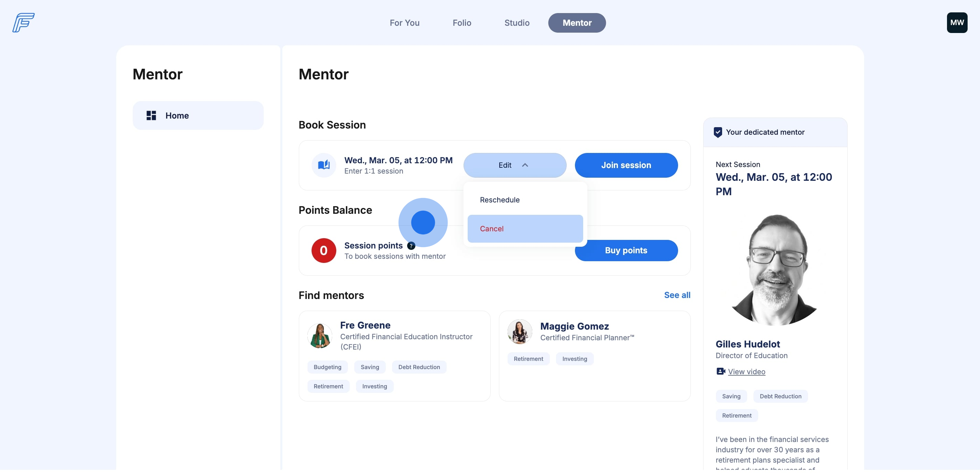Click the F logo icon
This screenshot has height=476, width=980.
click(x=24, y=23)
